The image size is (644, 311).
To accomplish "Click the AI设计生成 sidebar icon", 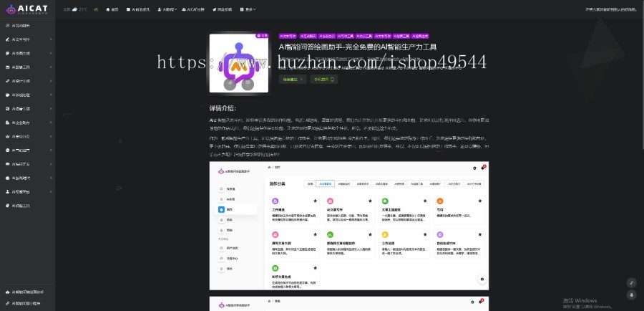I will [8, 81].
